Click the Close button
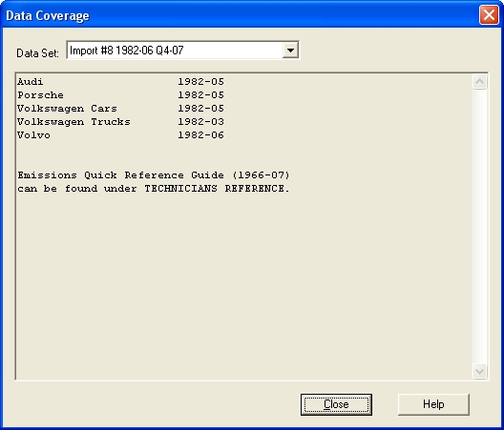Viewport: 504px width, 430px height. [336, 404]
